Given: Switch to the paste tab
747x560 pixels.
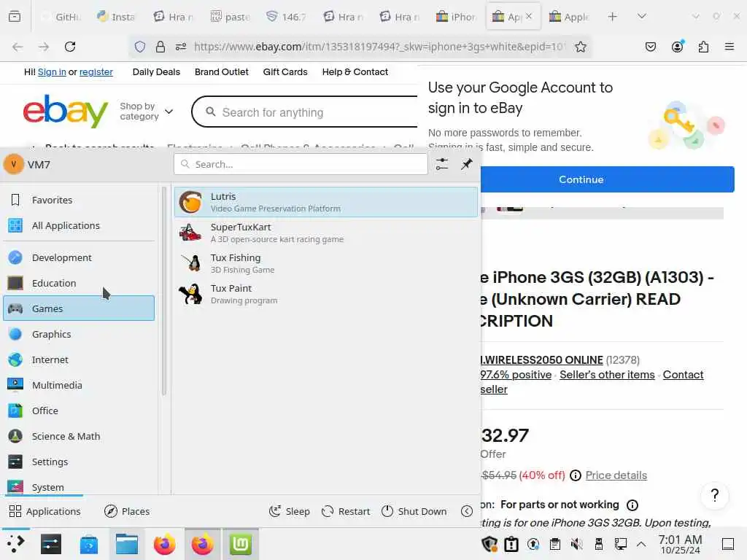Looking at the screenshot, I should [231, 17].
